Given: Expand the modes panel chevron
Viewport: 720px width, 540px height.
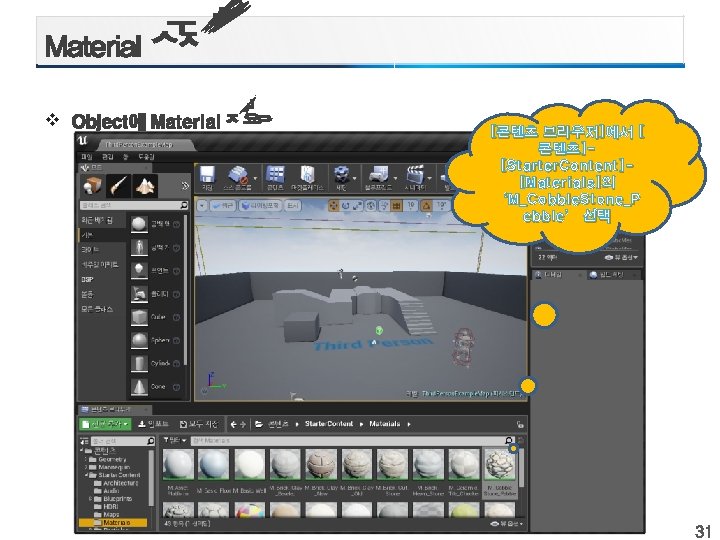Looking at the screenshot, I should coord(185,186).
